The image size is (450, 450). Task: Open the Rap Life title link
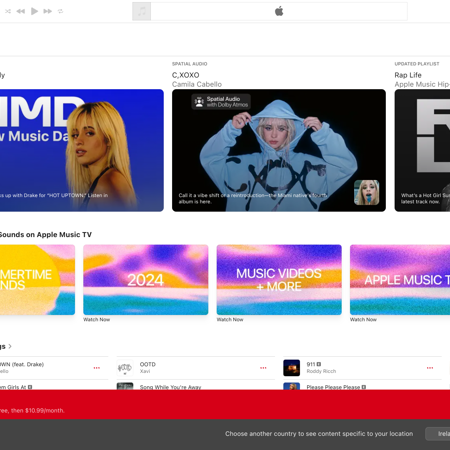[x=408, y=75]
